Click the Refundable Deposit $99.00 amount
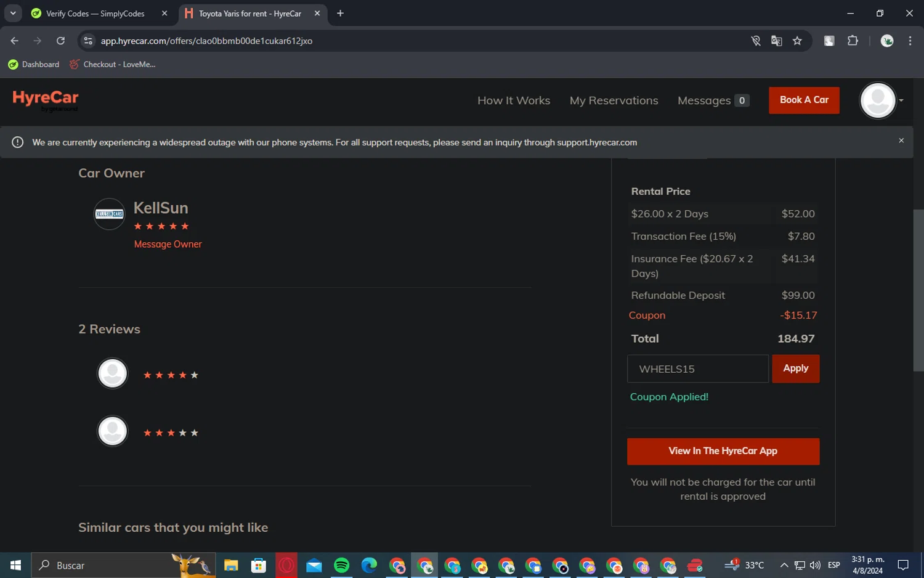 (798, 295)
